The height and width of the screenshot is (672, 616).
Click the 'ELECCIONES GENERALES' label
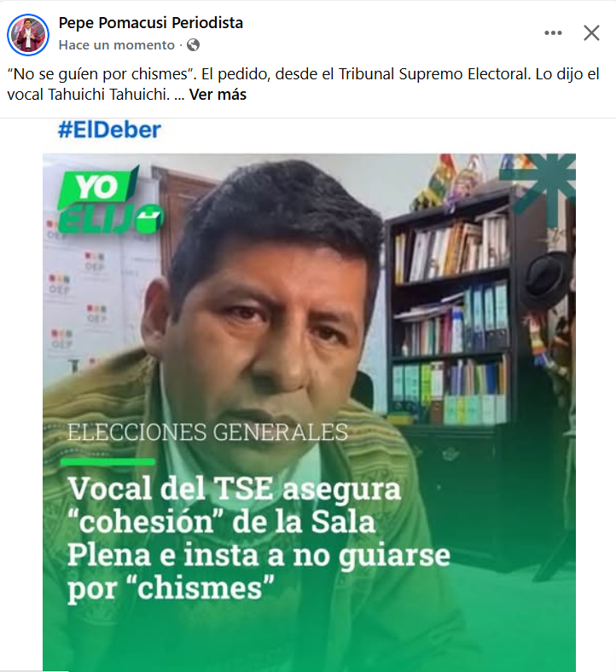(x=207, y=432)
